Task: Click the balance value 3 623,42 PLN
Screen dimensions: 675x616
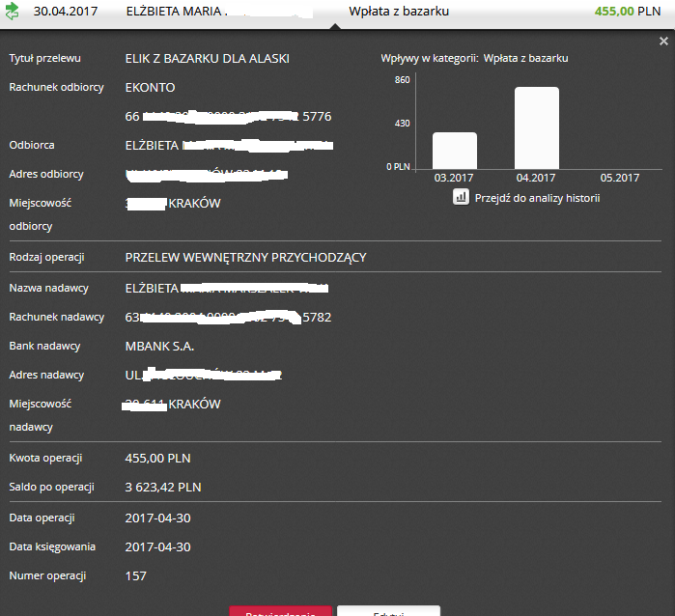Action: click(x=163, y=487)
